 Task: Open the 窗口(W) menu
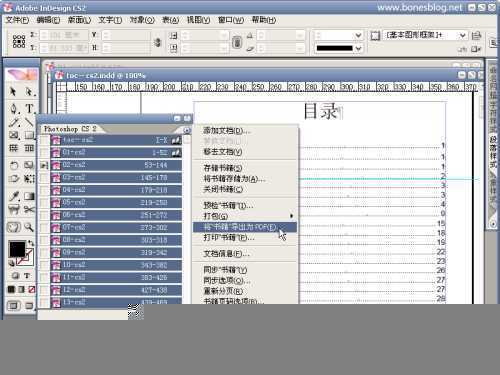231,20
